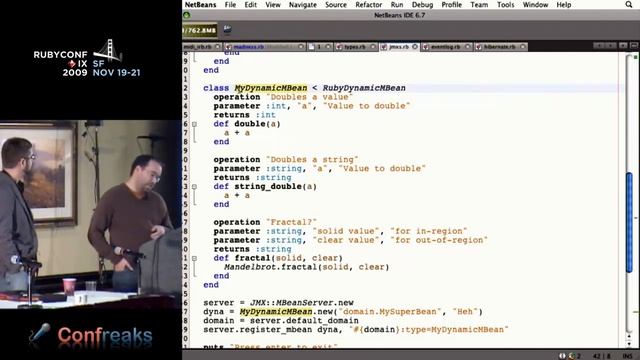Open the View menu
Screen dimensions: 640x360
pos(273,5)
